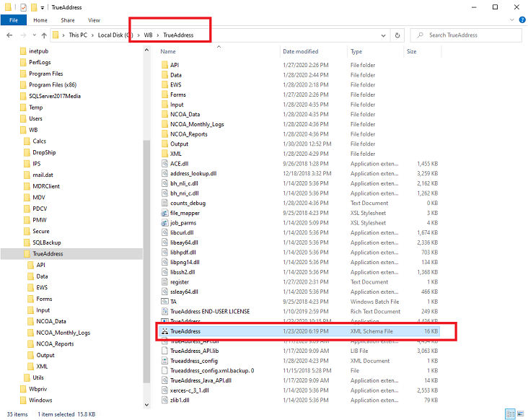Select TrueAddress END-USER LICENSE document icon
The image size is (528, 420).
[164, 311]
